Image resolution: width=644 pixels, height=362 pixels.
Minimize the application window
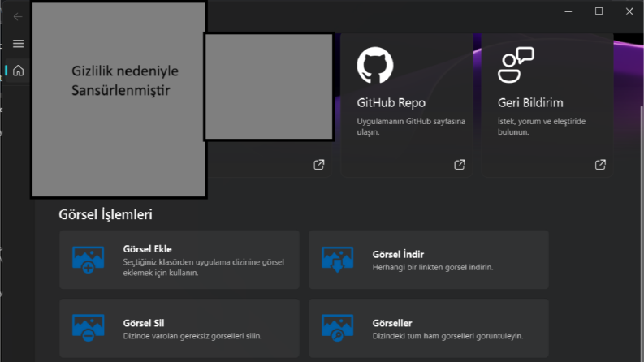[568, 11]
